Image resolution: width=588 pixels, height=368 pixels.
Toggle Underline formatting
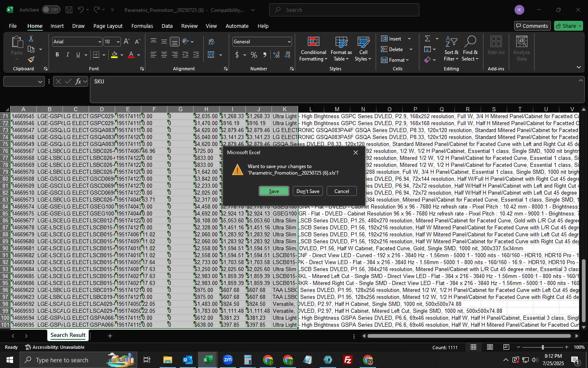click(78, 55)
